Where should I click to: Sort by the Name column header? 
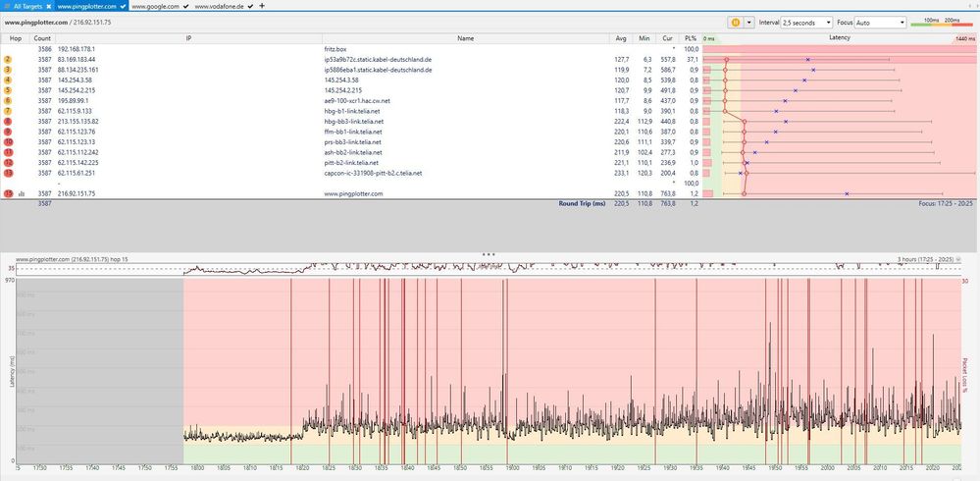point(466,38)
